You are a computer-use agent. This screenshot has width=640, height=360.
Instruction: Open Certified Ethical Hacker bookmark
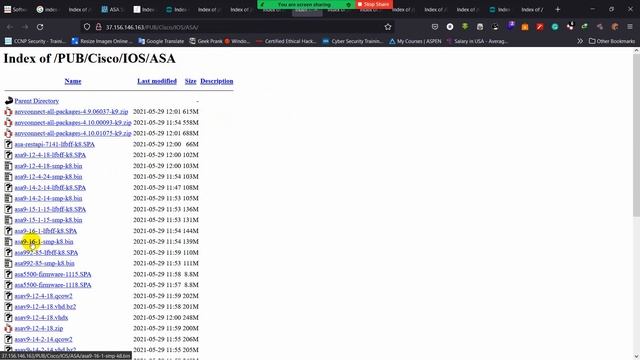286,41
